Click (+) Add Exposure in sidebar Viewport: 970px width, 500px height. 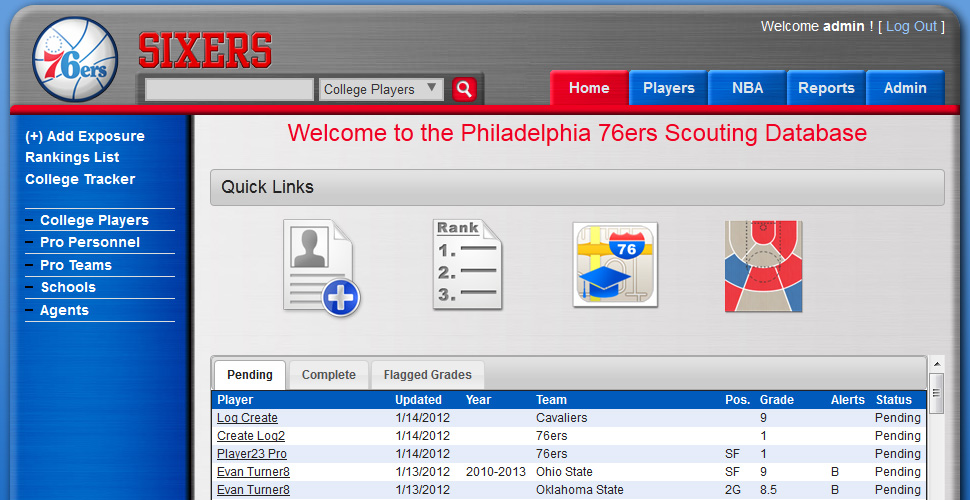click(x=85, y=136)
